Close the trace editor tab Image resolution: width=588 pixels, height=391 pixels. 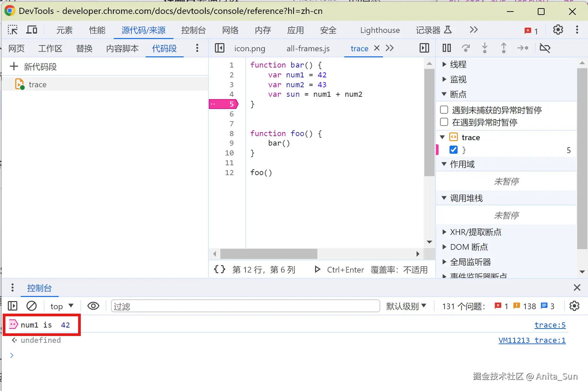(x=376, y=48)
